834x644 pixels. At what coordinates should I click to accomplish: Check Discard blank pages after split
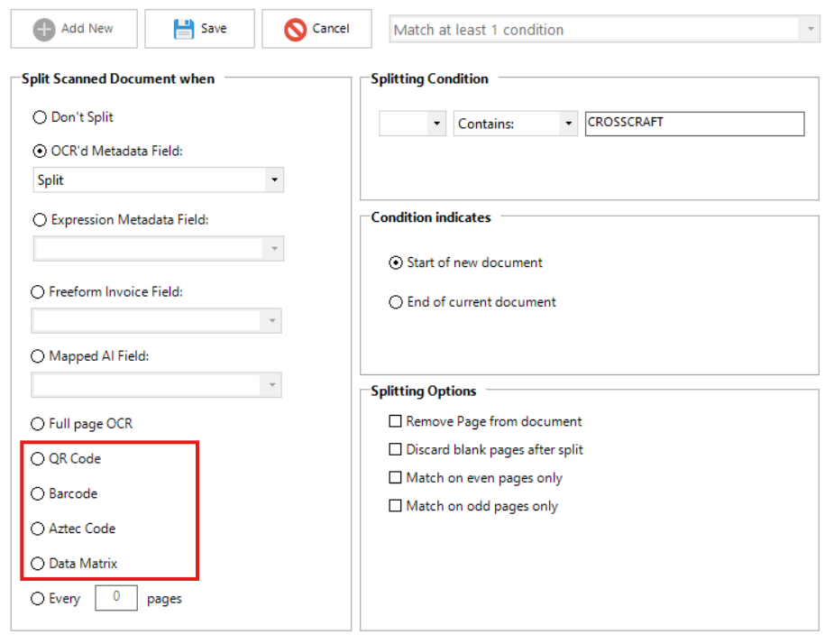(395, 449)
